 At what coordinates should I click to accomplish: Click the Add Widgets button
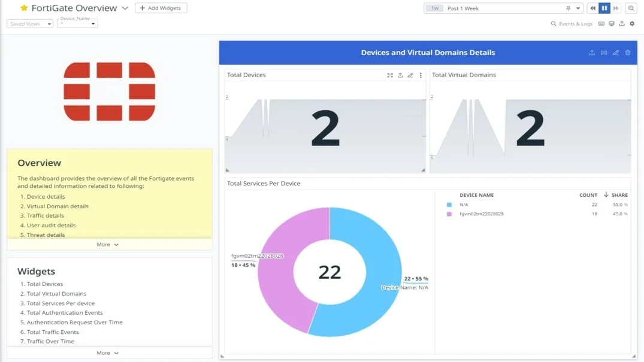tap(161, 8)
